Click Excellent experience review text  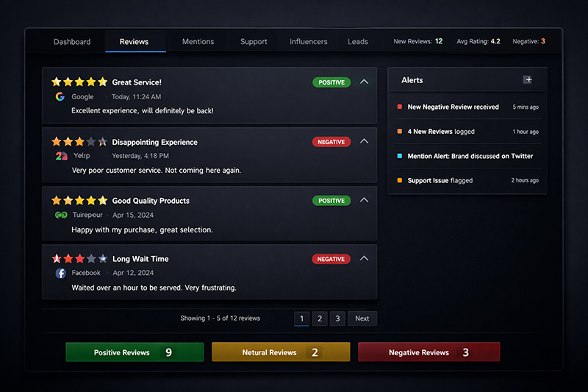143,110
